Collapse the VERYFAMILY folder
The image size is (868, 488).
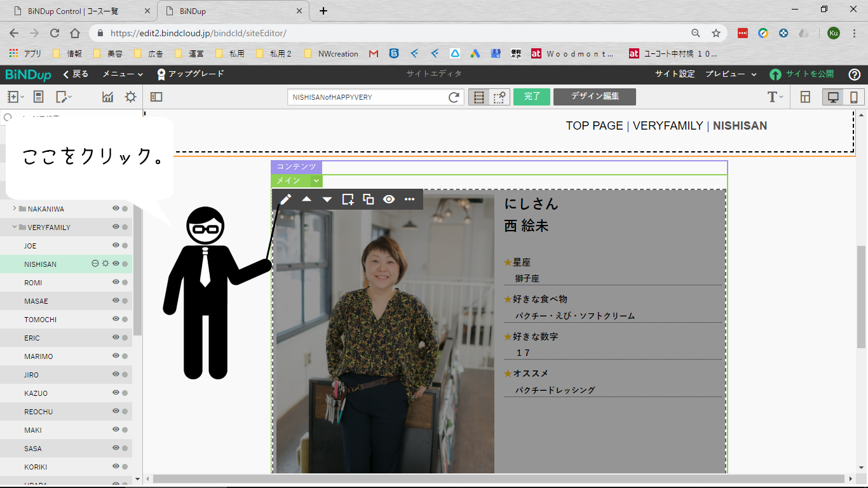tap(15, 227)
